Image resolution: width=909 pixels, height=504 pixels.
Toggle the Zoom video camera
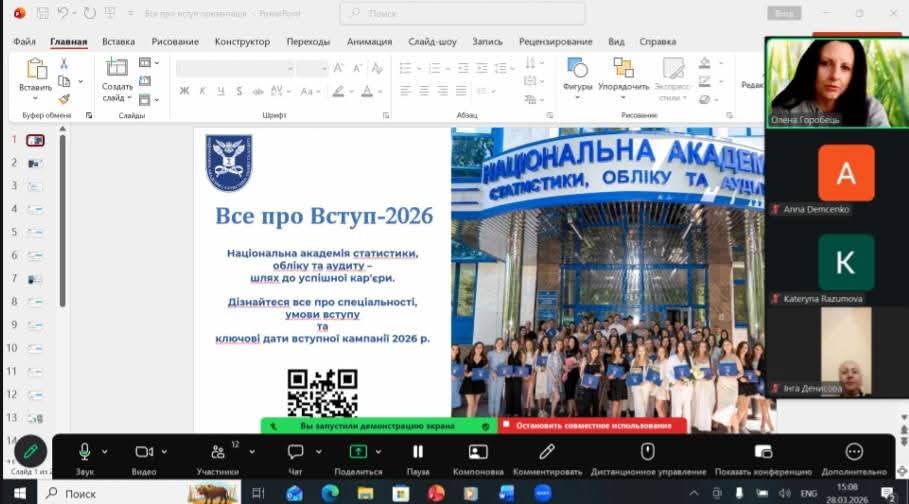pos(144,452)
